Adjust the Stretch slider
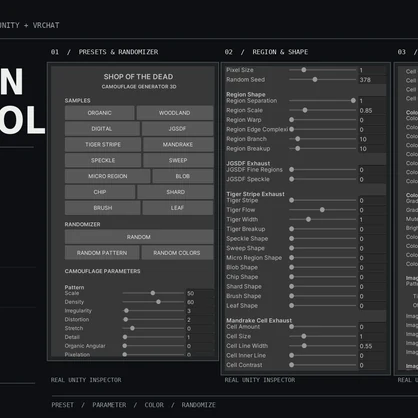 pos(153,328)
